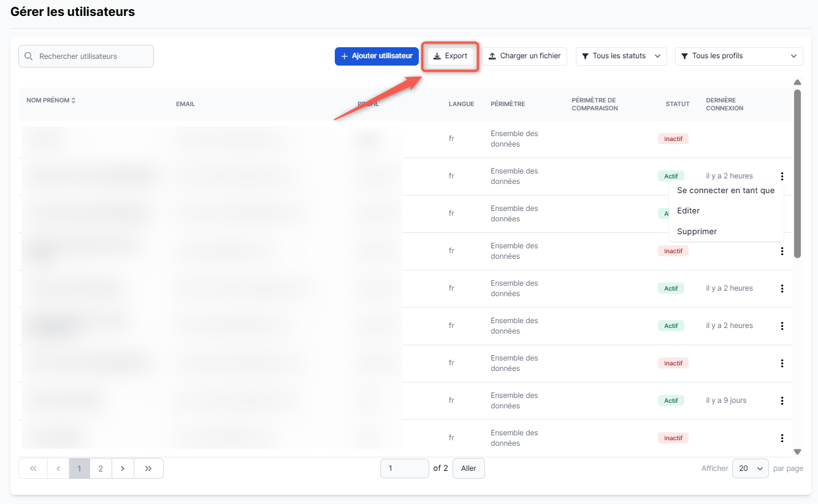Expand the rows per page dropdown showing 20
Screen dimensions: 818x504
[751, 468]
